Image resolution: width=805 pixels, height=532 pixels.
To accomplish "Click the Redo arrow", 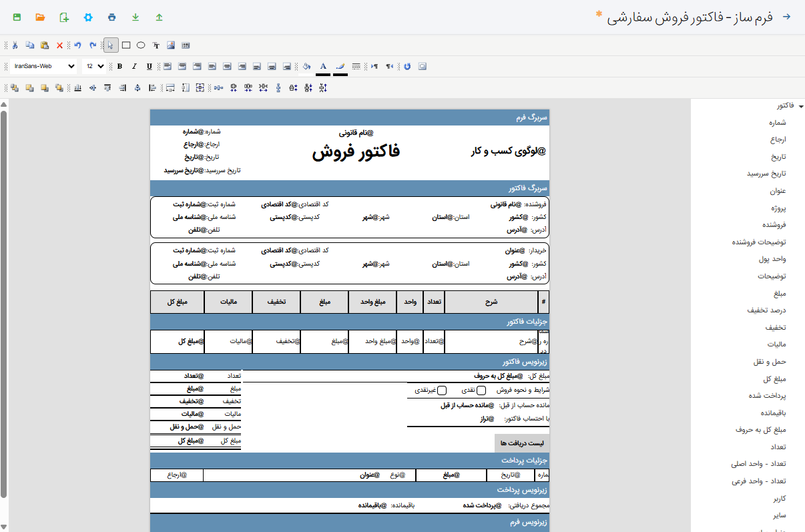I will coord(93,45).
